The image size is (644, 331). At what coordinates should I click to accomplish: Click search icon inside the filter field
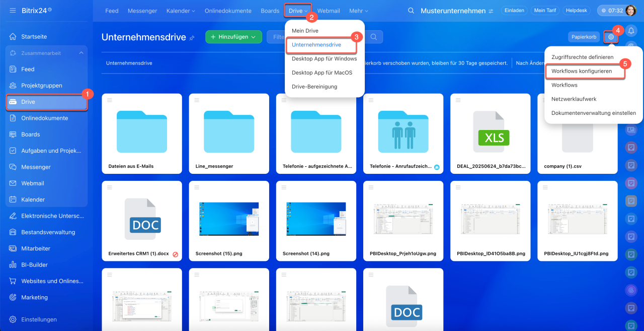[x=373, y=37]
